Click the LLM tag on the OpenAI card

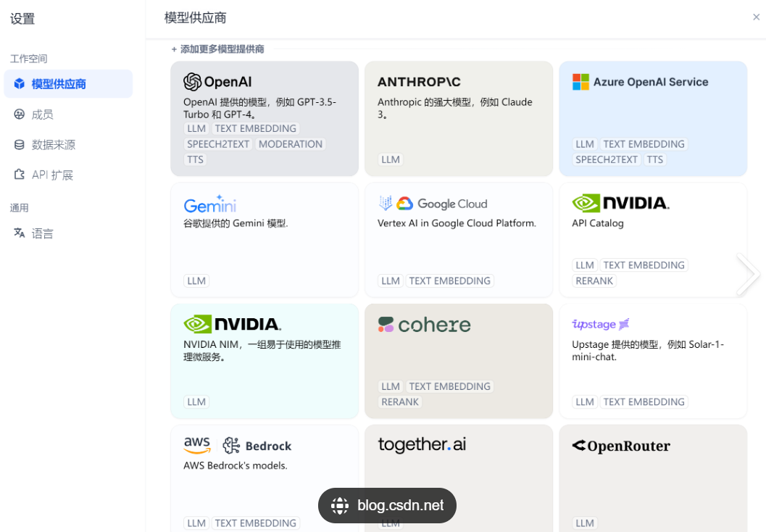(x=196, y=128)
